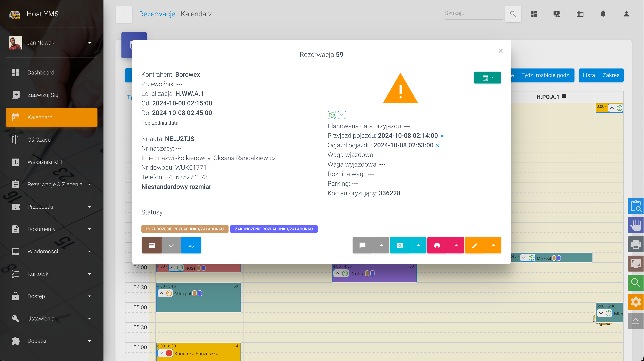Click the brown card icon button
Screen dimensions: 644x361
point(151,245)
